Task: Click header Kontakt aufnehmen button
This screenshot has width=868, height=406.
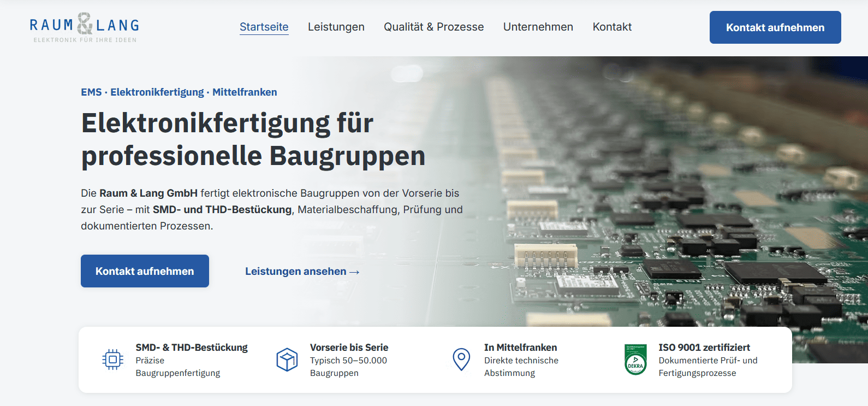Action: click(775, 27)
